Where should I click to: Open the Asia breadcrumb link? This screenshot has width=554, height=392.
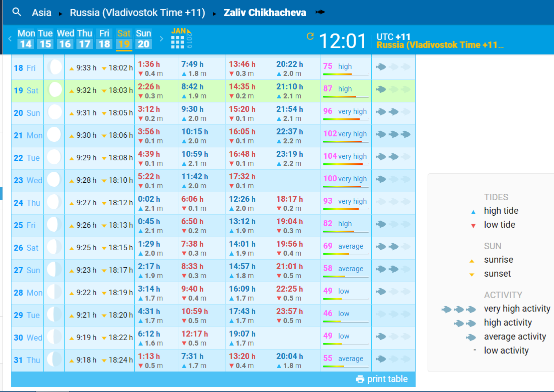(x=41, y=12)
